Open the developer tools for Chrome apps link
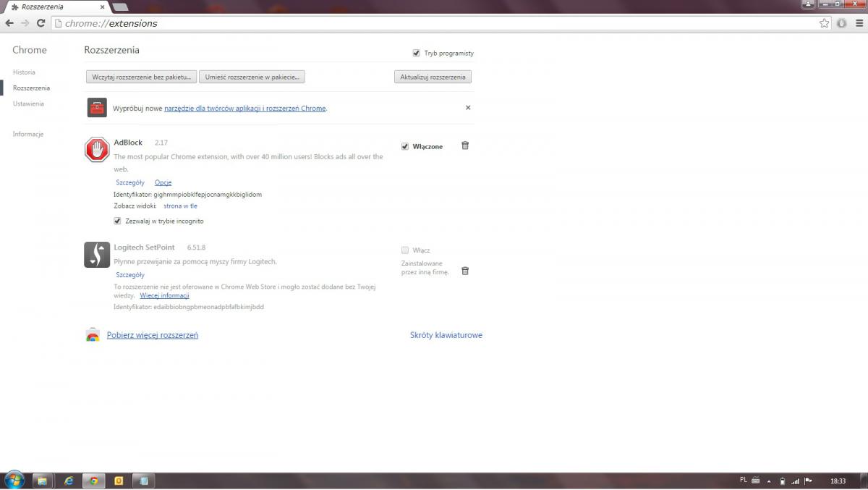Screen dimensions: 868x490 pos(245,109)
